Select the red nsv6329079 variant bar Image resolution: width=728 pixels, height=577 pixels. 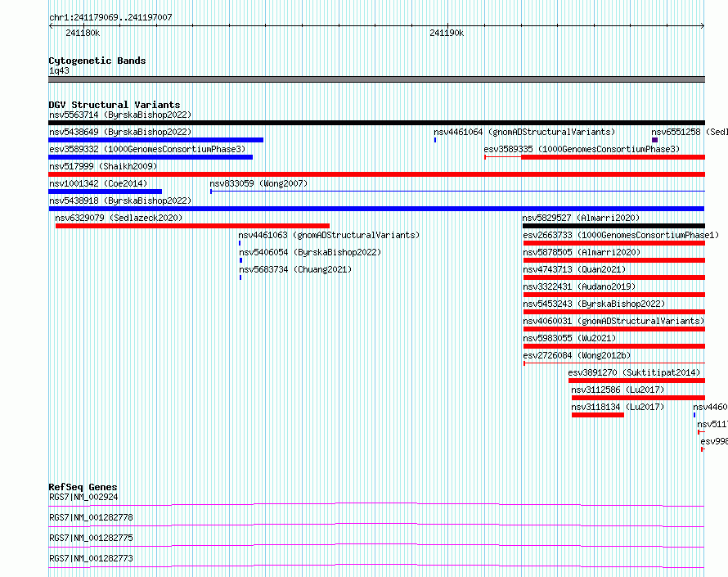[193, 226]
